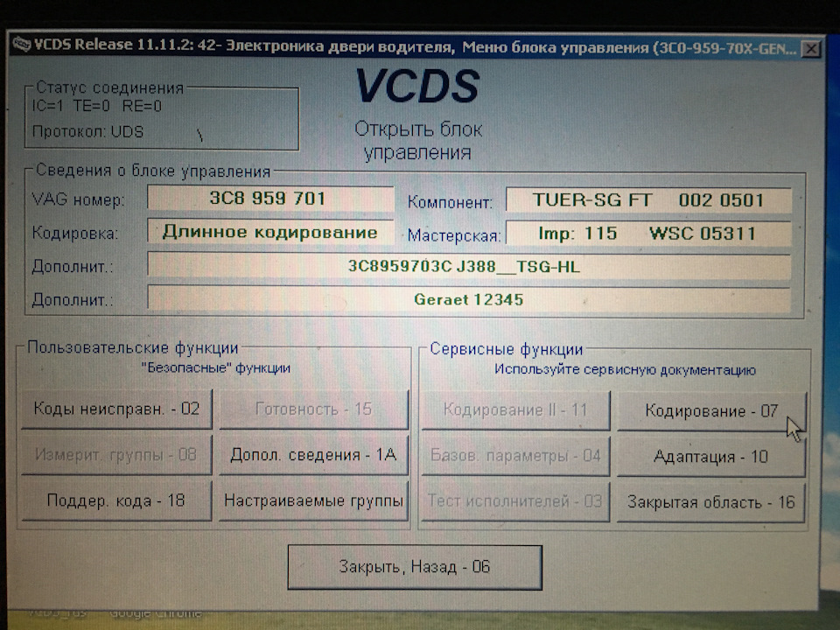This screenshot has height=630, width=840.
Task: Select the VAG номер field 3C8 959 701
Action: pos(270,199)
